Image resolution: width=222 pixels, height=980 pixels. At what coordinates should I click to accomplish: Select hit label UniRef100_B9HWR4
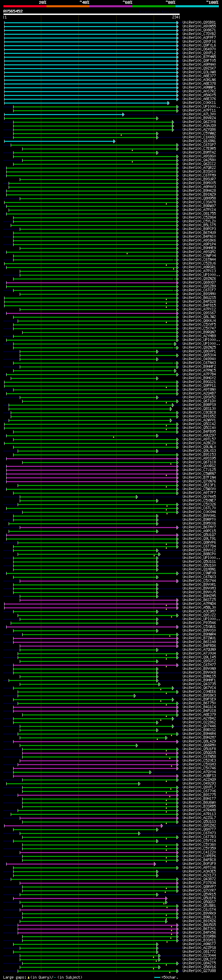tap(199, 634)
